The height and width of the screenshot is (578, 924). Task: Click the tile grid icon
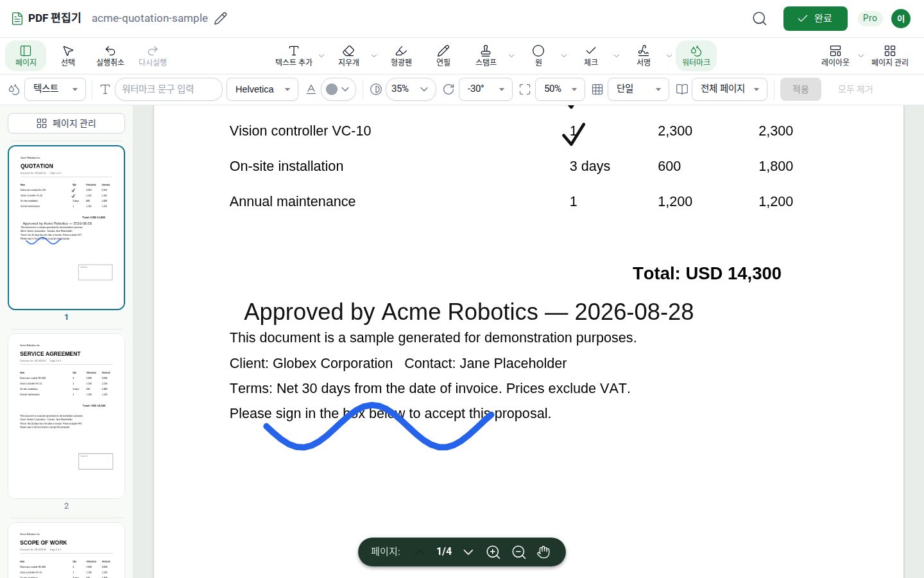tap(597, 89)
